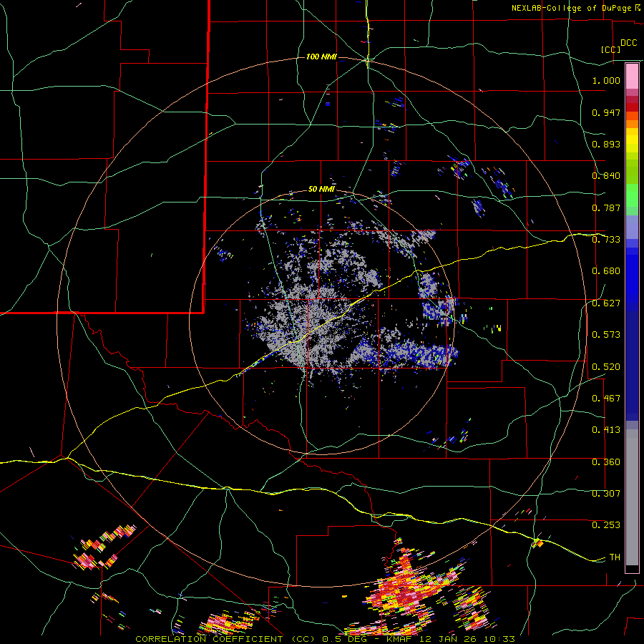Select the 0.947 scale label
This screenshot has width=644, height=644.
point(606,112)
